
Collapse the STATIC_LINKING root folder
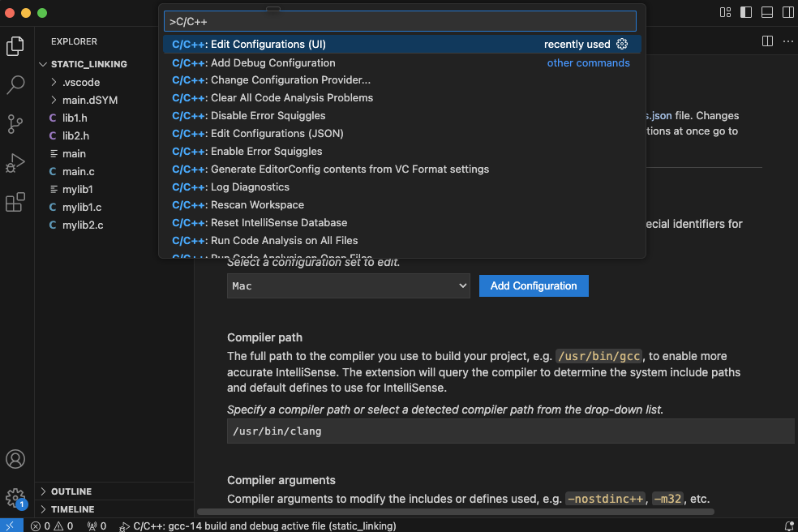(43, 64)
